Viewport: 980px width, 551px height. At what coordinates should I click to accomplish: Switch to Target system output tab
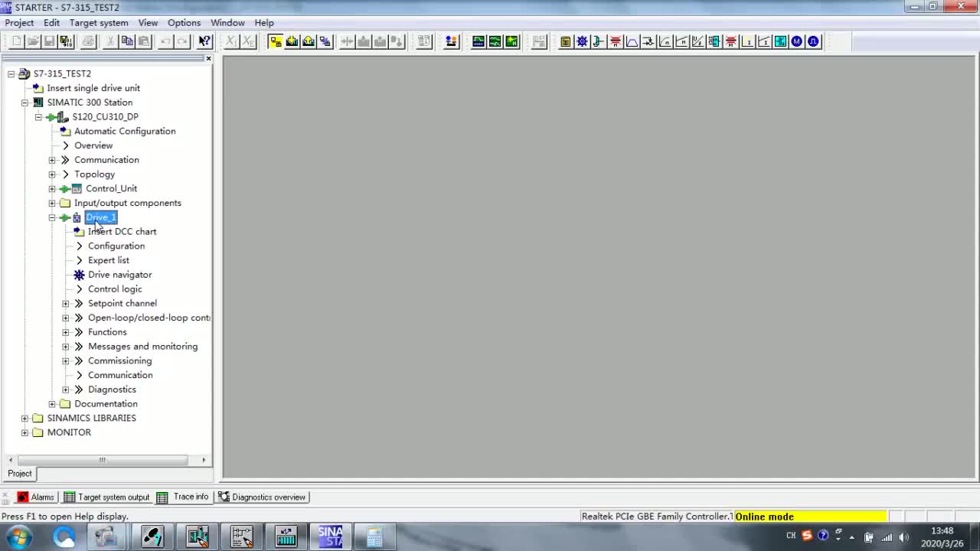pos(106,497)
